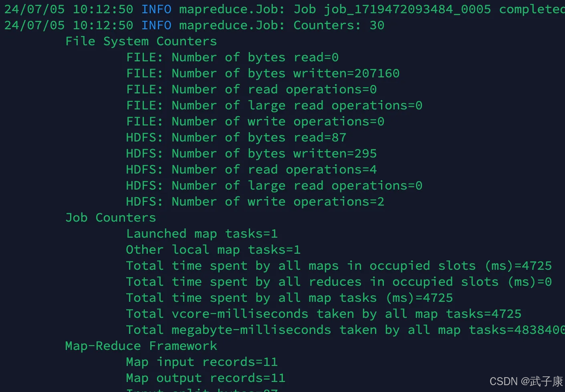Image resolution: width=565 pixels, height=392 pixels.
Task: Click the CSDN @武子康 watermark
Action: [x=526, y=381]
